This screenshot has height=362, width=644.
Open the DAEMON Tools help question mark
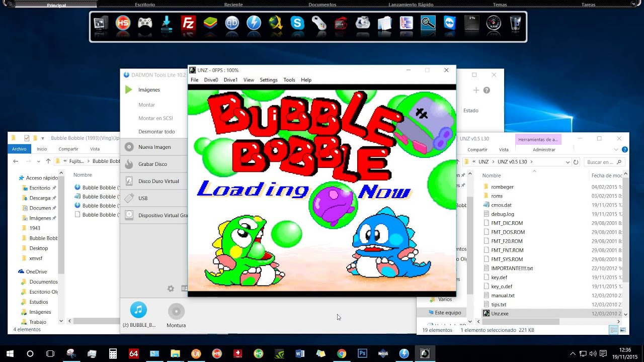click(487, 90)
